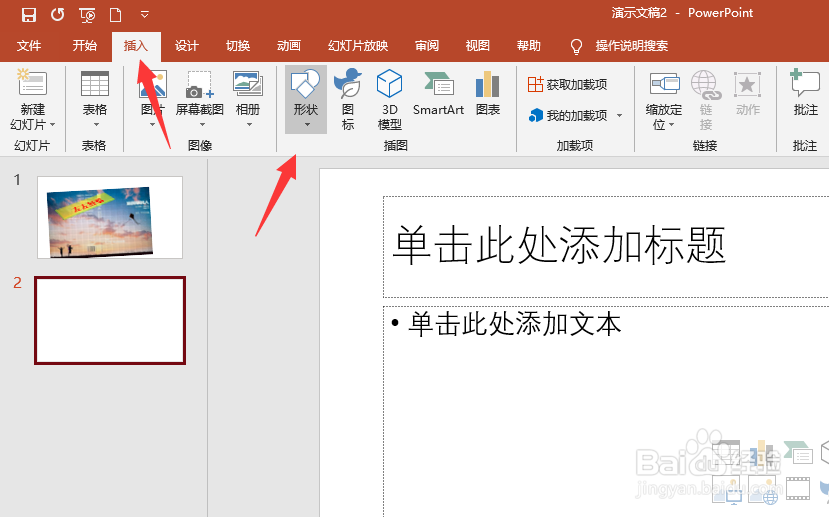
Task: Switch to the 幻灯片放映 tab
Action: (358, 46)
